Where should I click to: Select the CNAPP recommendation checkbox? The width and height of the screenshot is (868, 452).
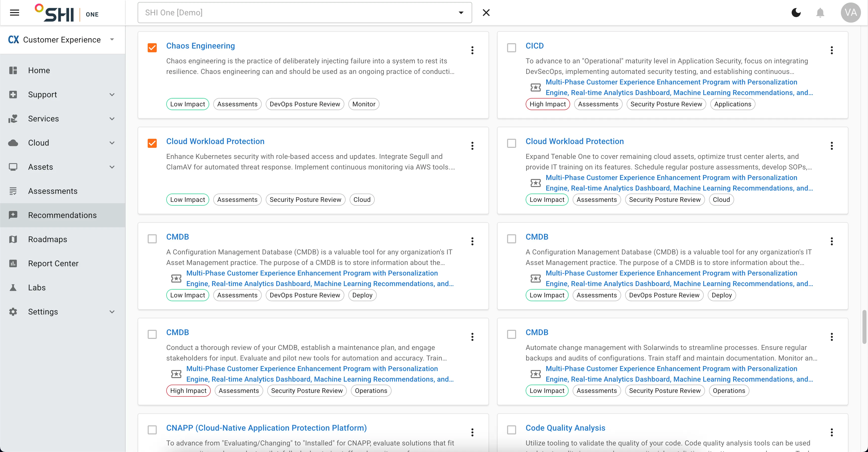(152, 430)
